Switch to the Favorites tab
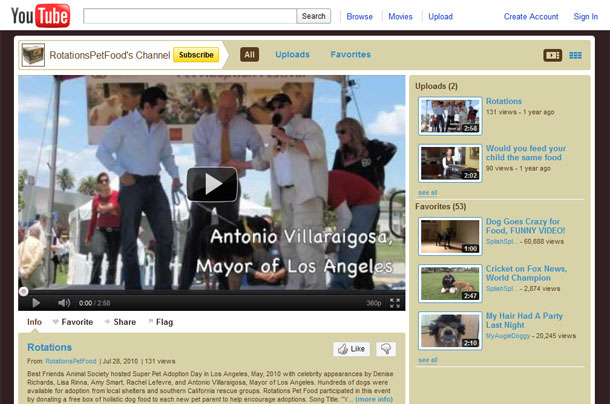The image size is (610, 404). point(351,54)
